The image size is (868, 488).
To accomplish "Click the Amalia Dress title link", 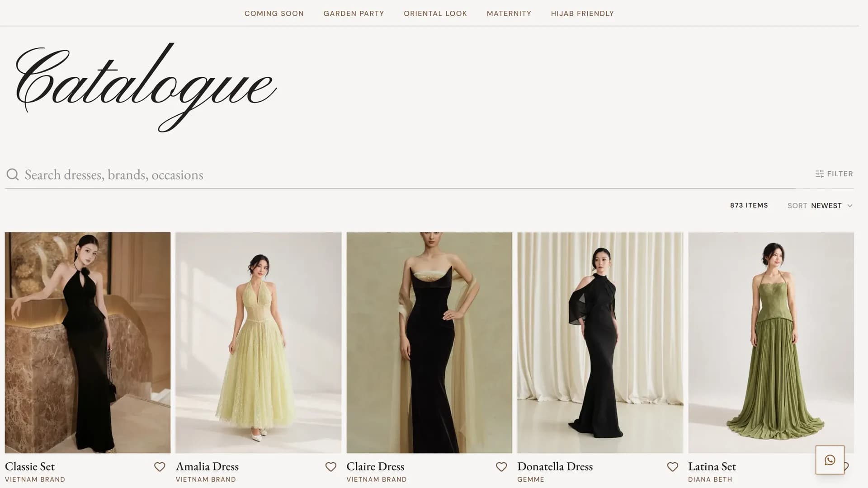I will click(x=207, y=466).
